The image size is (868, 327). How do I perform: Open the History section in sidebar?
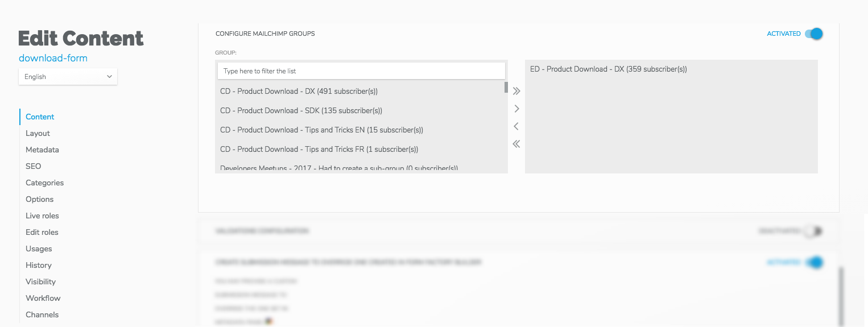click(x=38, y=265)
